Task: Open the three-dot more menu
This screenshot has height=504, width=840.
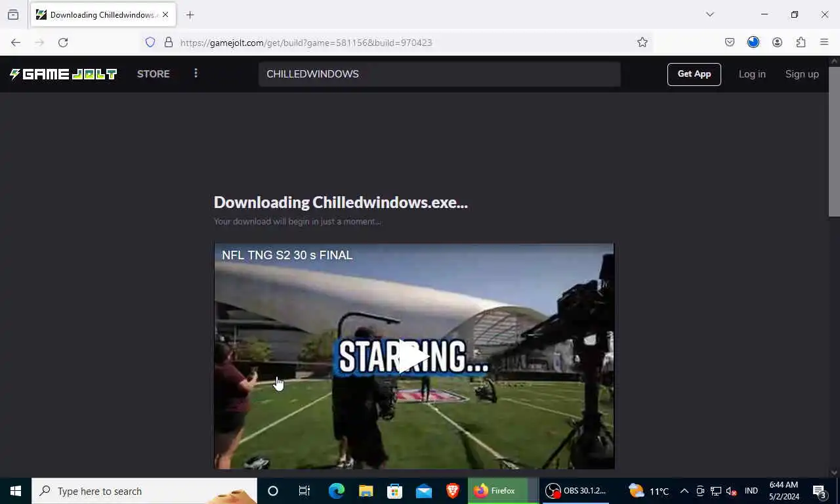Action: click(x=196, y=73)
